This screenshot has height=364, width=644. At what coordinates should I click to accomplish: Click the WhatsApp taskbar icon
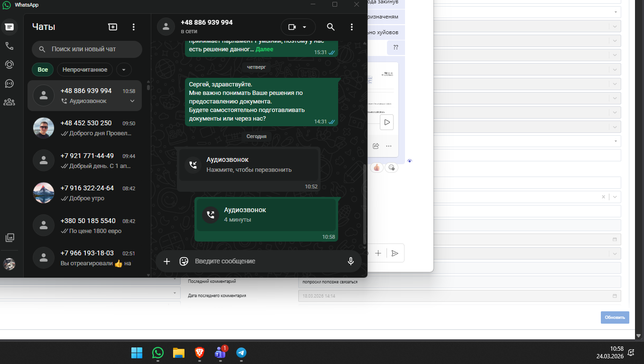click(x=157, y=353)
